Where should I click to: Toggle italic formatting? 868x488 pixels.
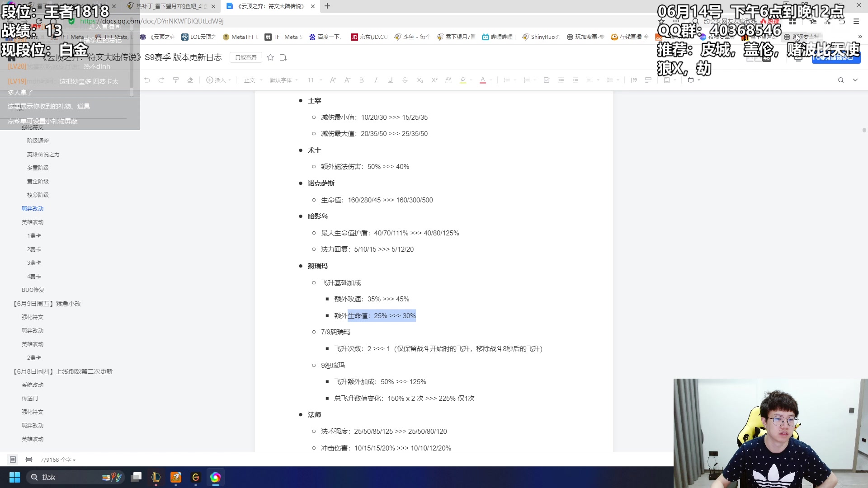(376, 80)
